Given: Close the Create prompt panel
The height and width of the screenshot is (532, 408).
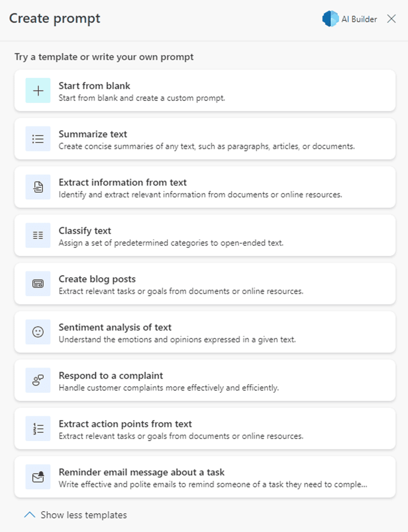Looking at the screenshot, I should click(391, 19).
